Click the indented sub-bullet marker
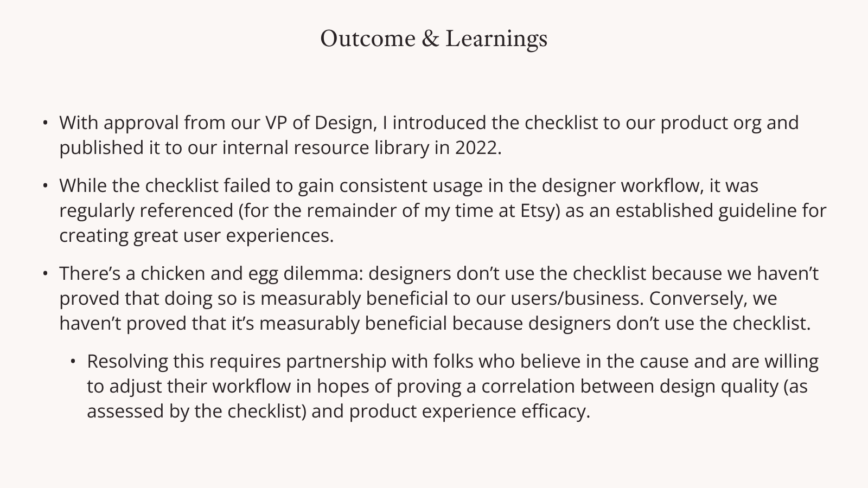868x488 pixels. click(73, 362)
